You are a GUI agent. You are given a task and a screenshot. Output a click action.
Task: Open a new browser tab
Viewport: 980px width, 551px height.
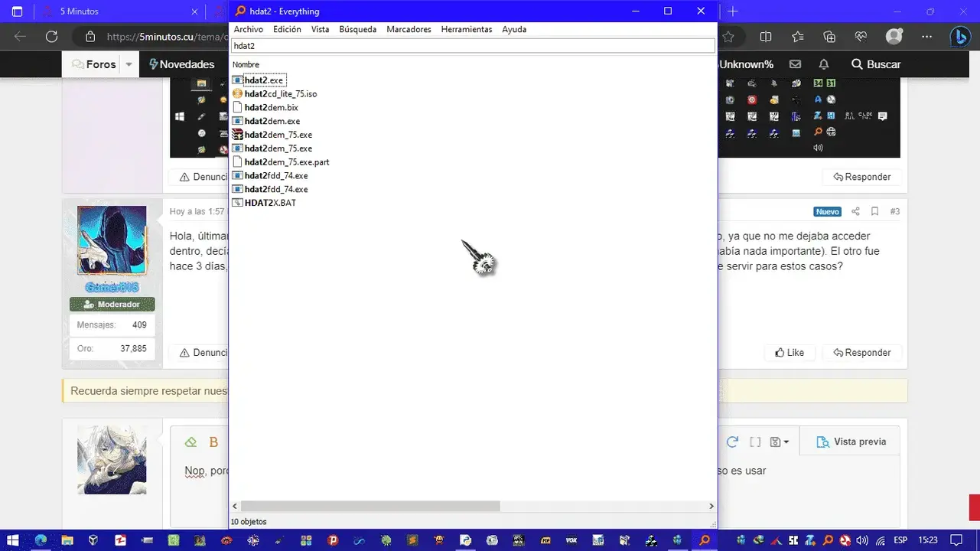pyautogui.click(x=733, y=11)
